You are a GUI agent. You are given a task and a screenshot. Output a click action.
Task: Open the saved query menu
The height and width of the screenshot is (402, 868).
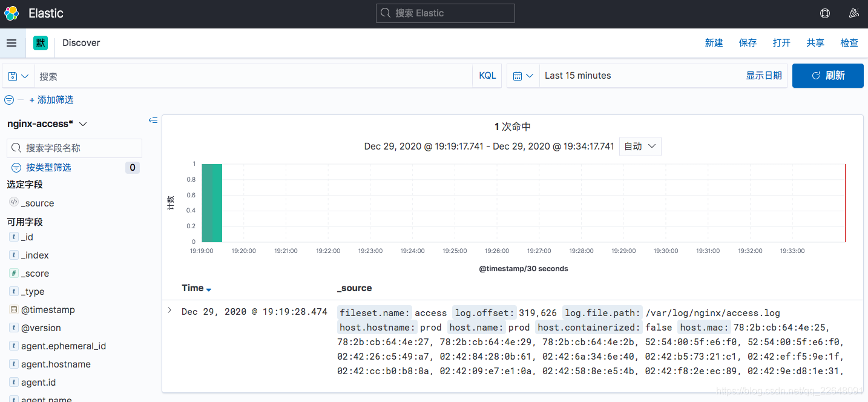18,76
